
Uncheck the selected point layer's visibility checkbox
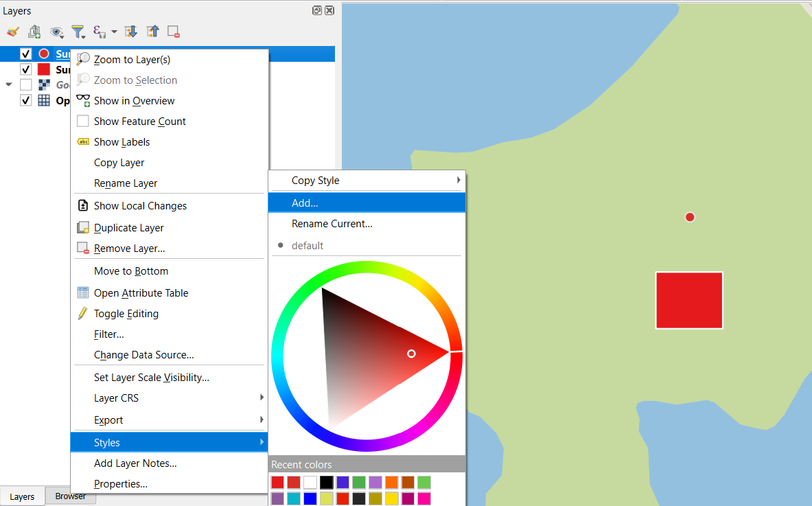[x=25, y=54]
